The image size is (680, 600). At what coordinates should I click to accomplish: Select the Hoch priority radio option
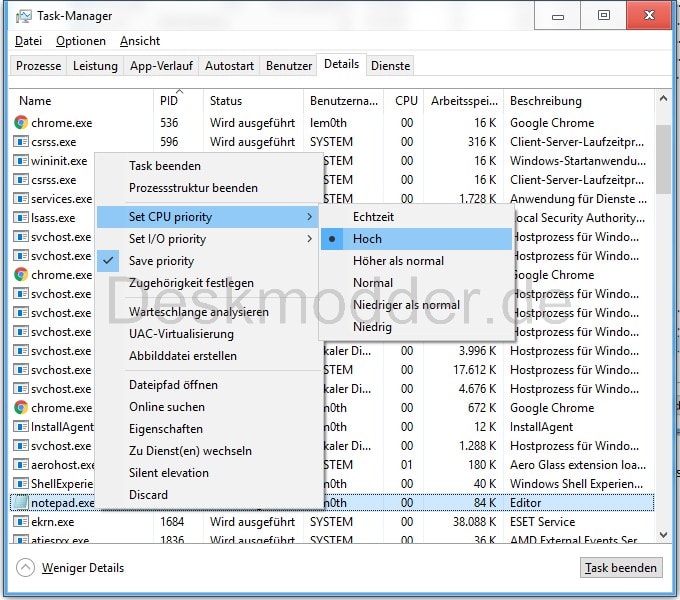(367, 239)
